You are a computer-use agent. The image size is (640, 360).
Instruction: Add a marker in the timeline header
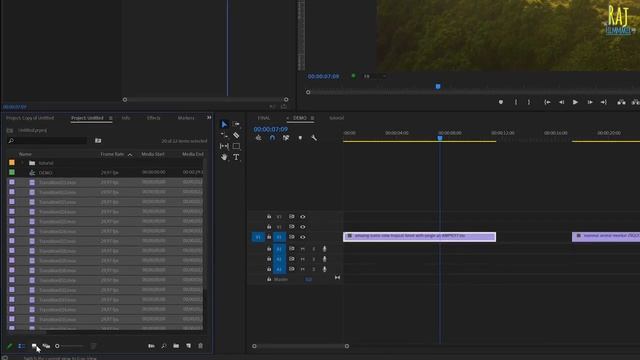point(300,138)
